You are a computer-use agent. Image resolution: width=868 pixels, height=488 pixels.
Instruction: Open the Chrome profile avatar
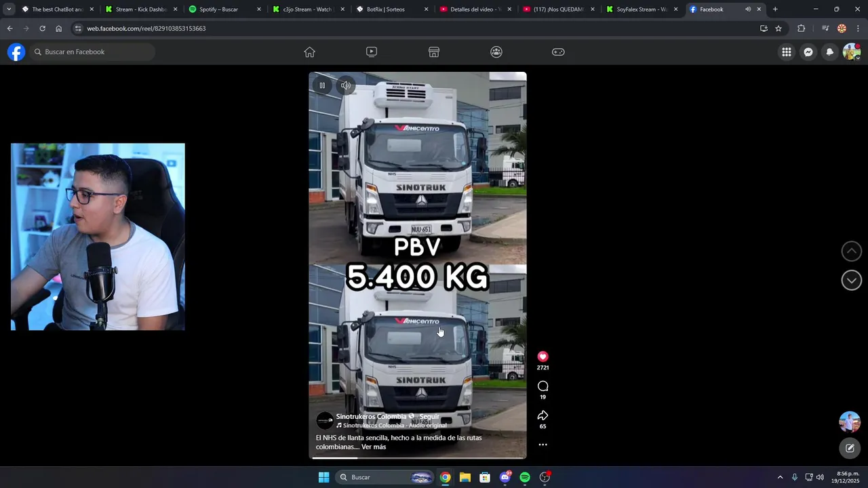(x=842, y=28)
